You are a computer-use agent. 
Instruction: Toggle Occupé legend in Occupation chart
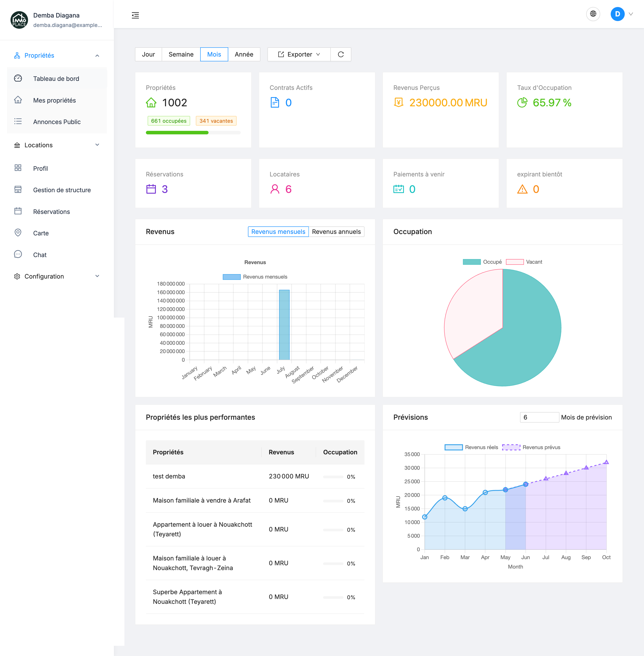pyautogui.click(x=471, y=262)
